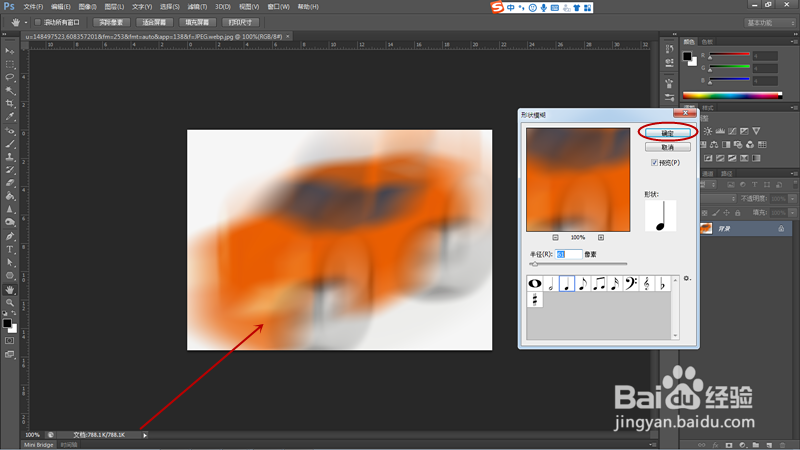
Task: Select the Brush tool
Action: coord(10,144)
